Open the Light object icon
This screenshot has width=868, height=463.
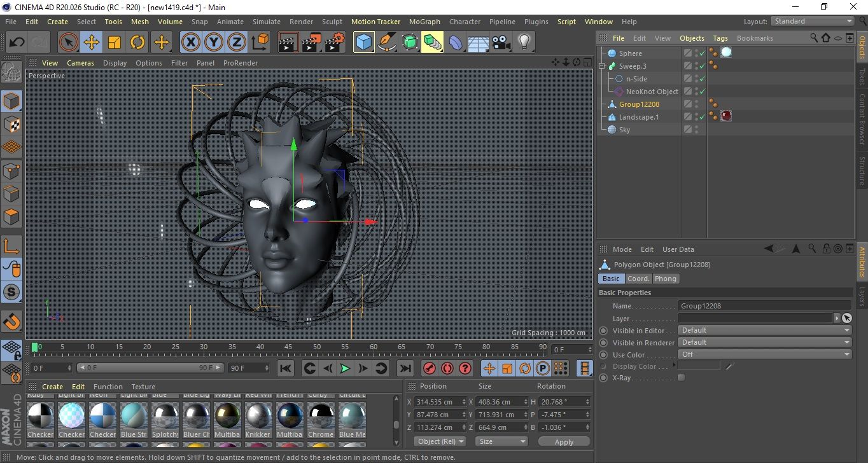524,43
